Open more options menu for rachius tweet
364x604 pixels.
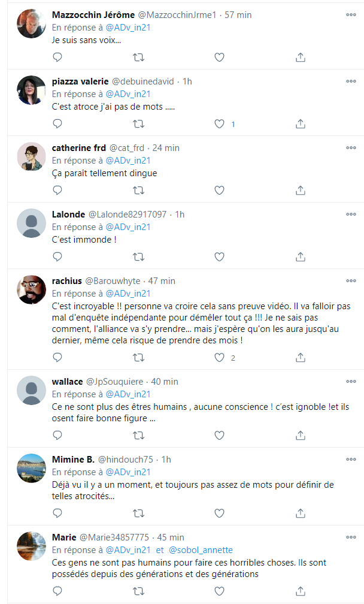click(x=351, y=280)
